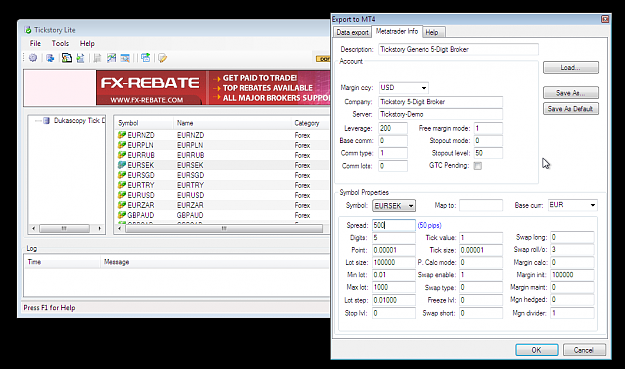Click the Load... button
Screen dimensions: 625x369
570,67
